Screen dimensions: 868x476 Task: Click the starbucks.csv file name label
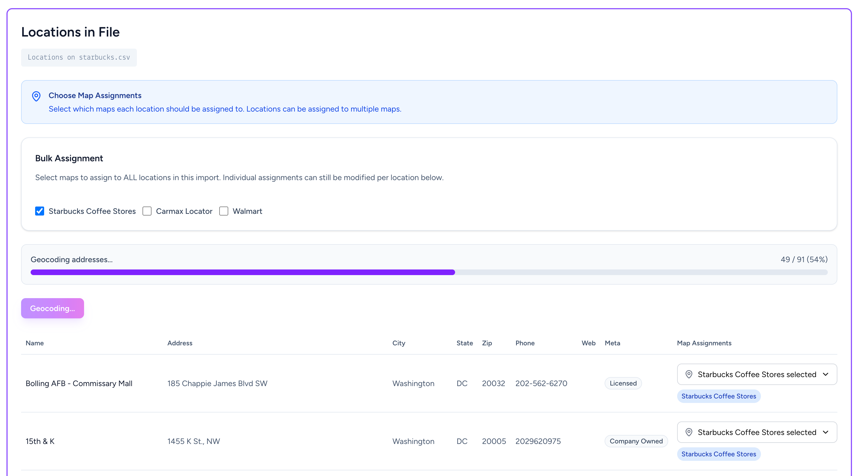79,57
